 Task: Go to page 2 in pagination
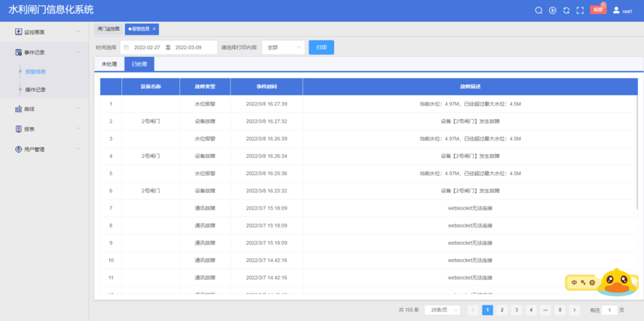[x=502, y=310]
